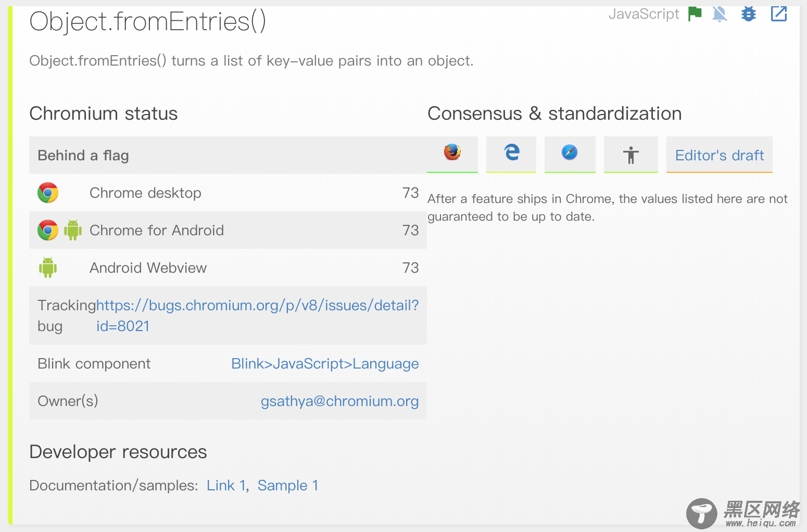Toggle the notification bell subscription
This screenshot has width=807, height=532.
(720, 14)
